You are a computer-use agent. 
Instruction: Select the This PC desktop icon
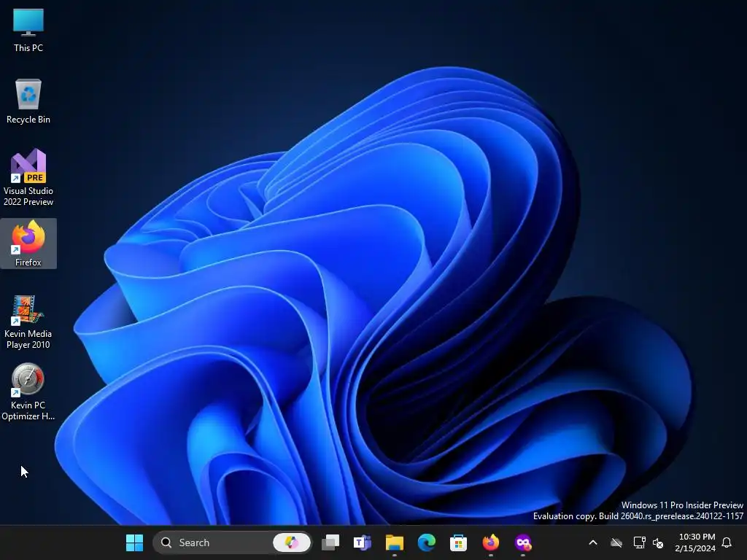(28, 31)
